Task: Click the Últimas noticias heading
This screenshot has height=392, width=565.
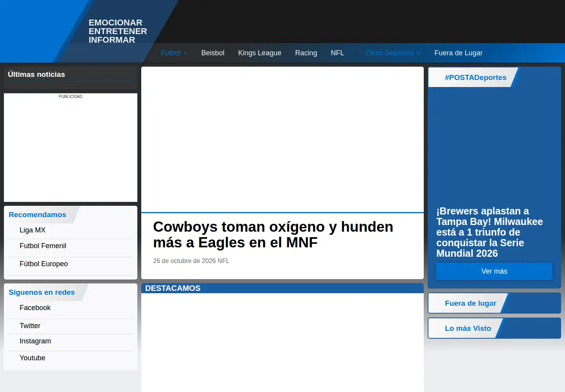Action: coord(36,74)
